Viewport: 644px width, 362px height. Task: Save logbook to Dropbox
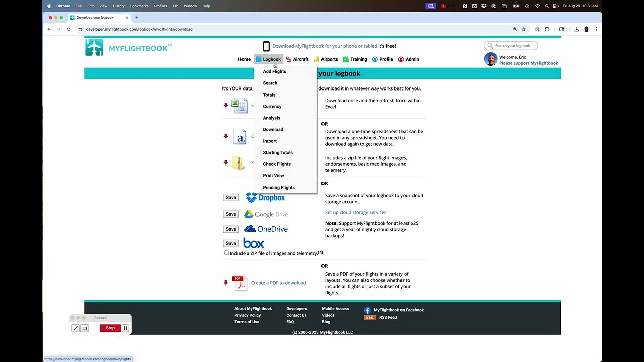[231, 198]
